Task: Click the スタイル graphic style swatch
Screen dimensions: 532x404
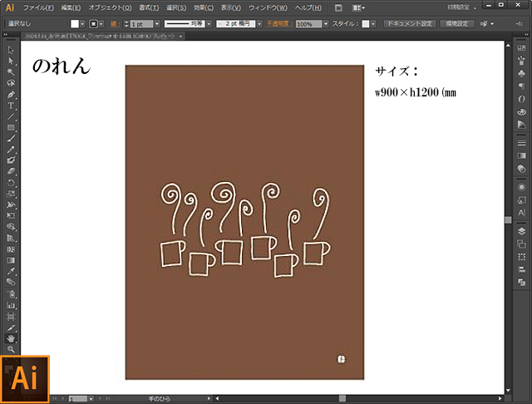Action: pyautogui.click(x=366, y=24)
